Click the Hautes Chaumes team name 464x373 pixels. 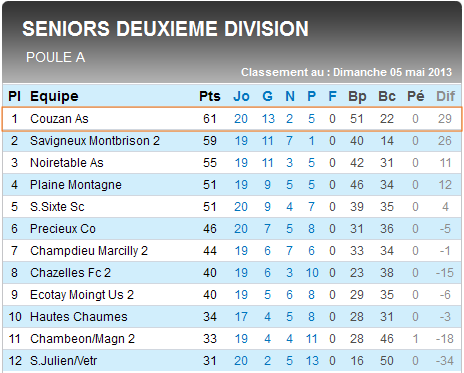coord(79,317)
